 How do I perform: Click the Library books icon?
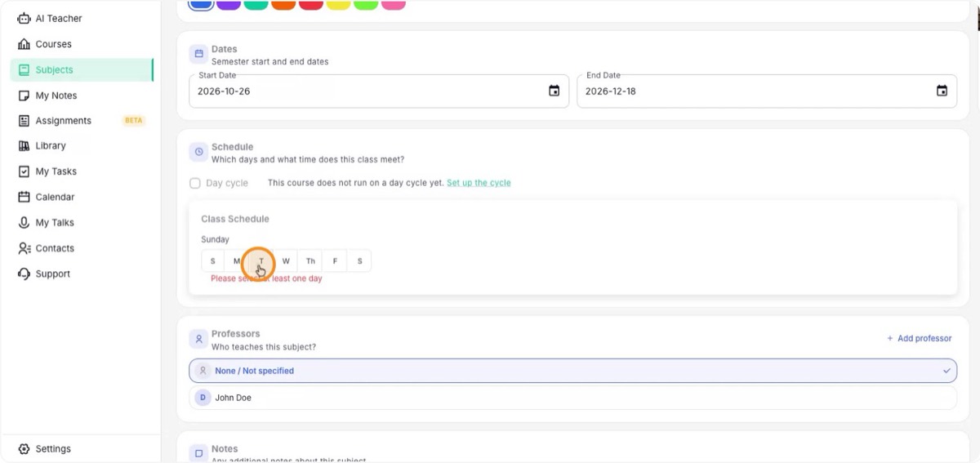[24, 145]
